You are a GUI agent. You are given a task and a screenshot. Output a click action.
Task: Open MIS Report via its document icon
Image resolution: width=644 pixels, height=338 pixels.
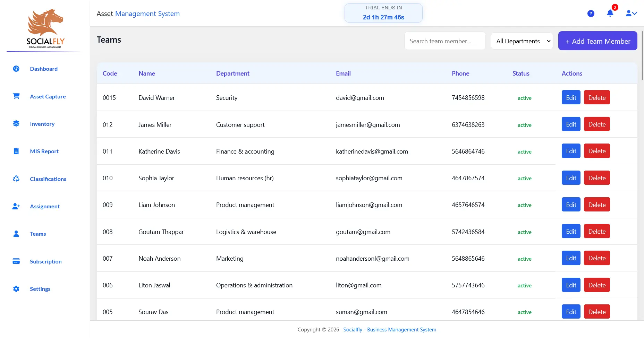16,151
